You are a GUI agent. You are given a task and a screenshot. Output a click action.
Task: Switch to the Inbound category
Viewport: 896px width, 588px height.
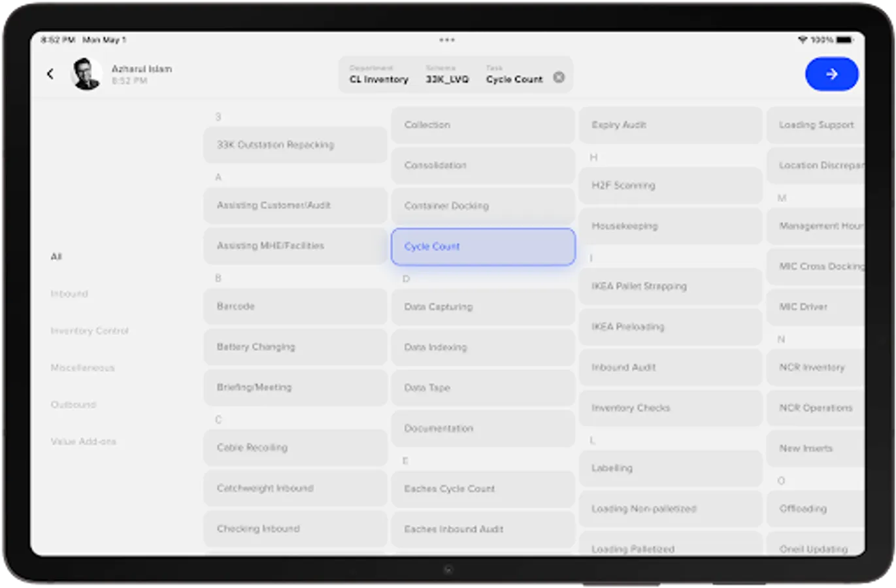[x=69, y=294]
